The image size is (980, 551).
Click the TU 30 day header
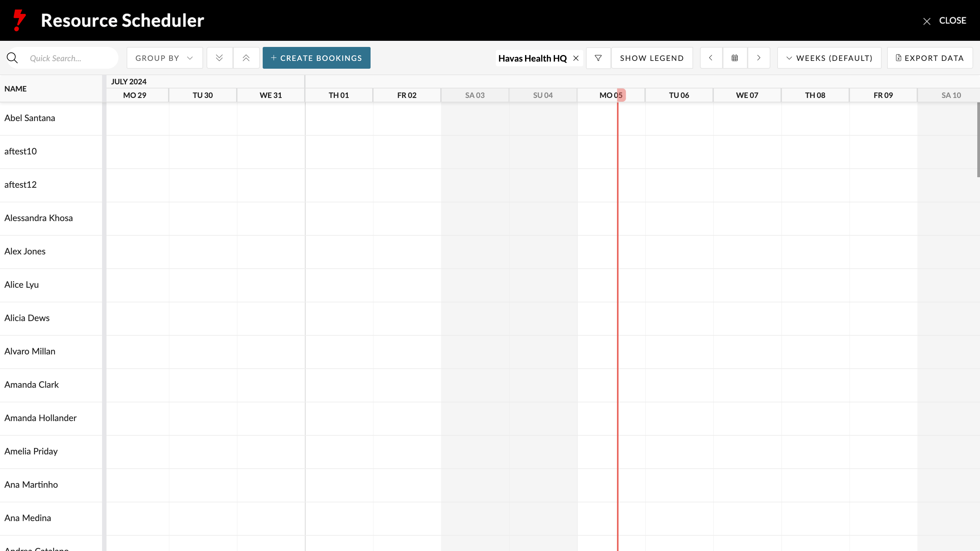coord(203,95)
